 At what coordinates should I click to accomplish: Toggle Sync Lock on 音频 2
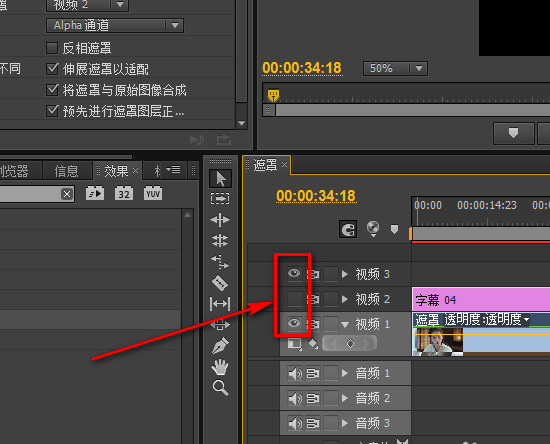click(313, 398)
